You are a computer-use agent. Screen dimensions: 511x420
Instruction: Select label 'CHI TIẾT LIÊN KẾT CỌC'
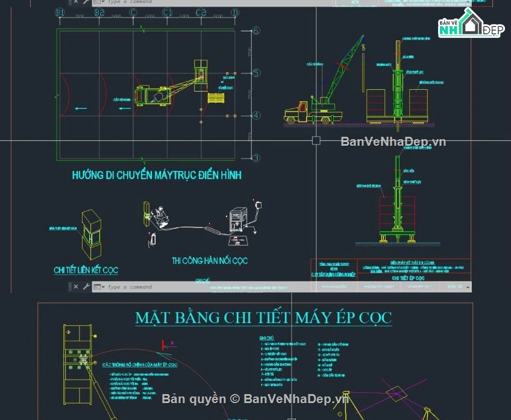point(86,270)
